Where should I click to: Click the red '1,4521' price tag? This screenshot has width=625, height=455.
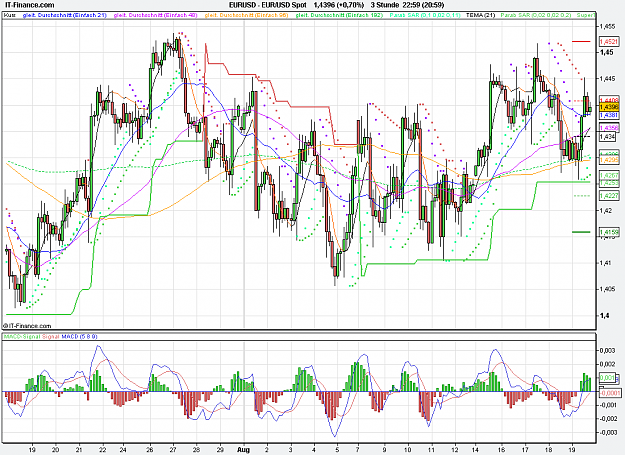click(609, 41)
